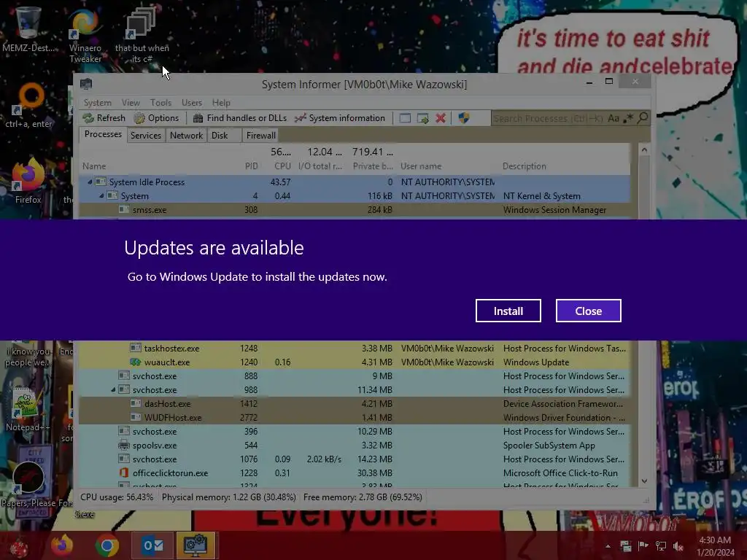Toggle case sensitive Aa search option
The width and height of the screenshot is (747, 560).
tap(613, 118)
